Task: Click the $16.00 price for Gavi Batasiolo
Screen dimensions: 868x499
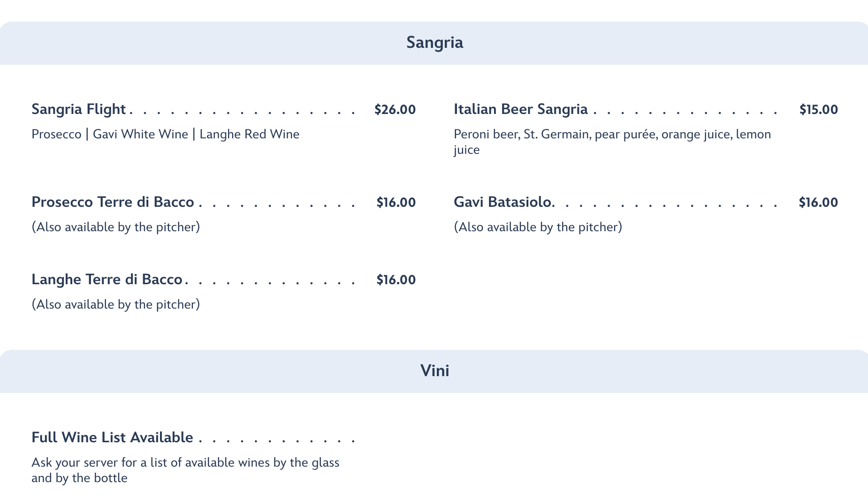Action: coord(818,203)
